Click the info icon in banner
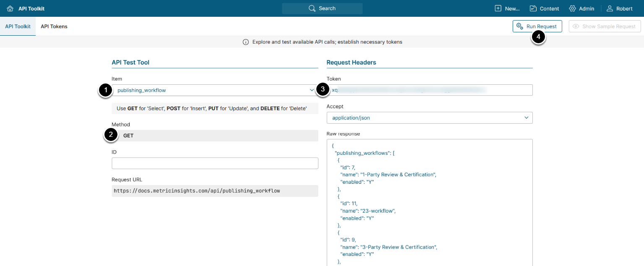The image size is (644, 266). click(x=246, y=42)
